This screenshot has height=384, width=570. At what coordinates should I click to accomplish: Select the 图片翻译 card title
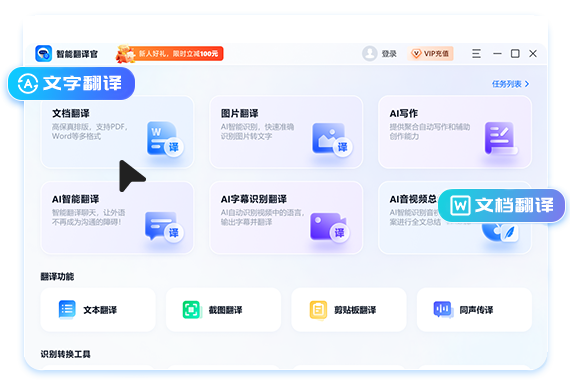pos(240,113)
